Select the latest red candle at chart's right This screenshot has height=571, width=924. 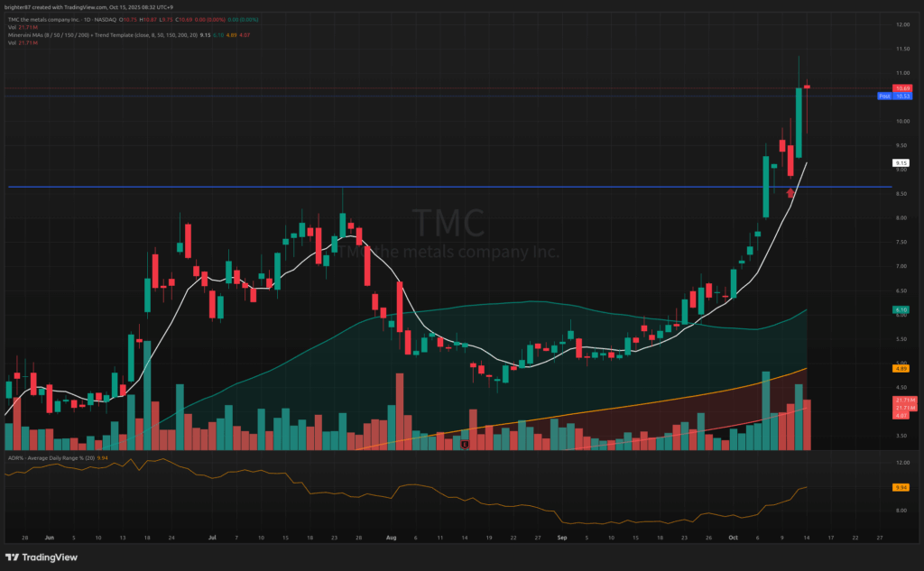(x=808, y=108)
